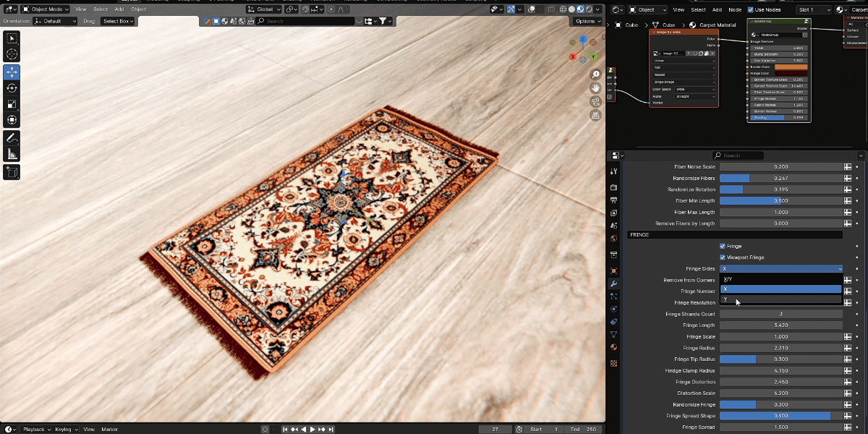Toggle the Use Nodes checkbox
Image resolution: width=868 pixels, height=434 pixels.
(x=750, y=9)
